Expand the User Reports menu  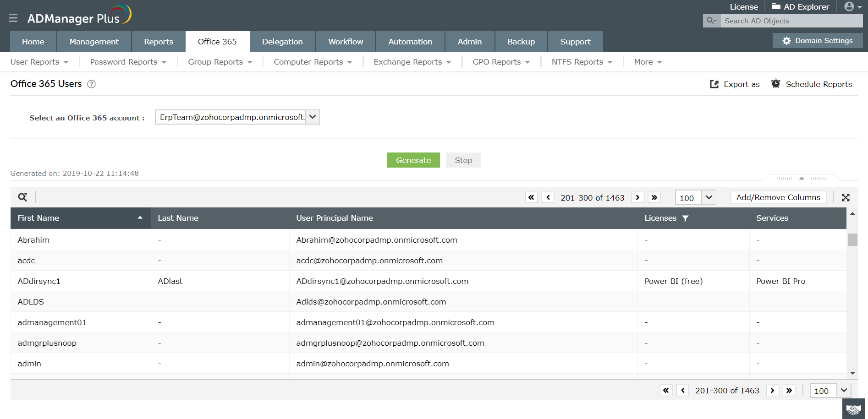coord(39,62)
